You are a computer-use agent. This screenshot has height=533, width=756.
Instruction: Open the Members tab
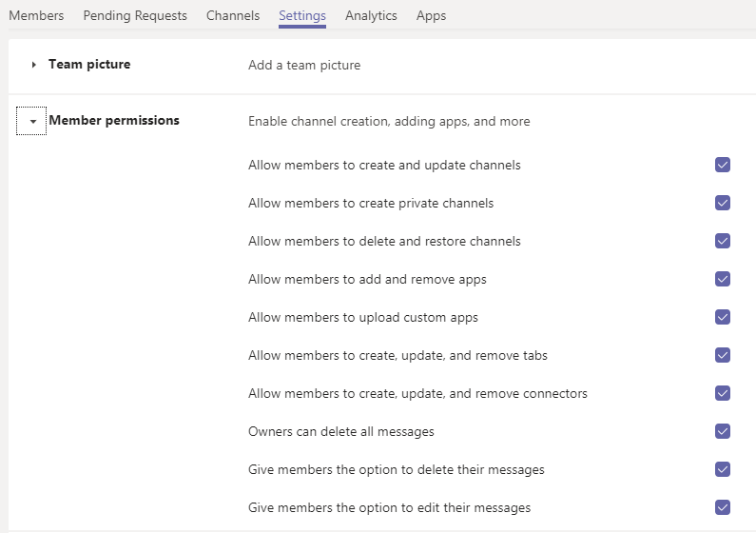coord(36,16)
